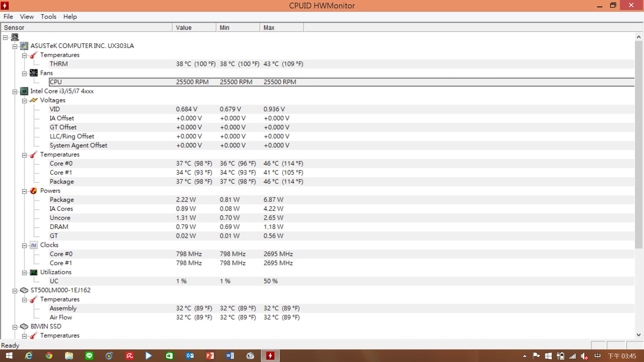Collapse the Powers group
The height and width of the screenshot is (362, 644).
coord(24,191)
